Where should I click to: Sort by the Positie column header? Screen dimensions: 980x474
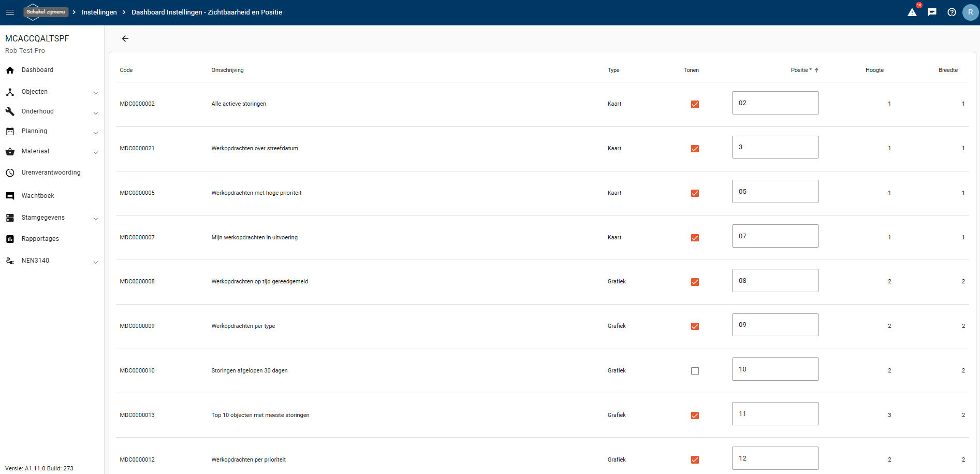(x=801, y=70)
